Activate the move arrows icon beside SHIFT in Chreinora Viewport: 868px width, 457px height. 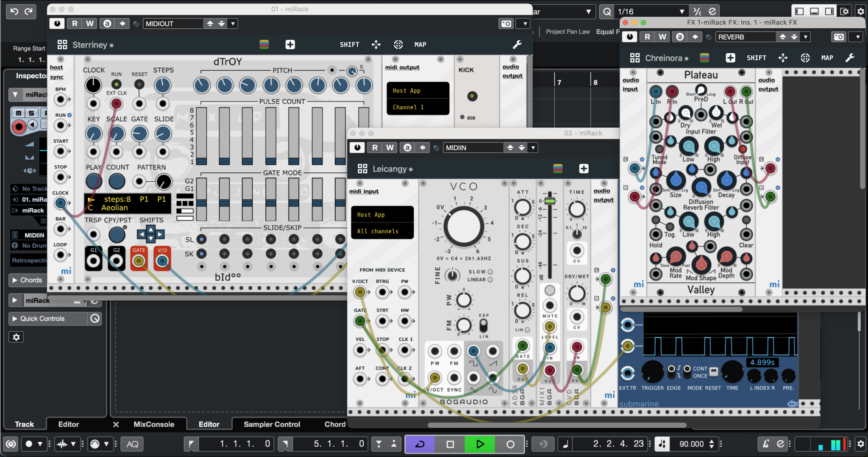[783, 58]
